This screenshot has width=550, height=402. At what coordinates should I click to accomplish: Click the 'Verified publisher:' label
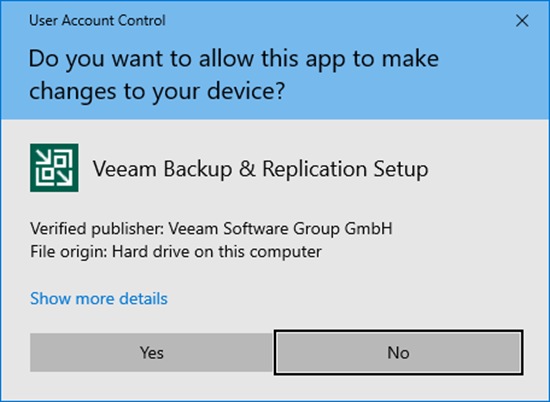97,229
